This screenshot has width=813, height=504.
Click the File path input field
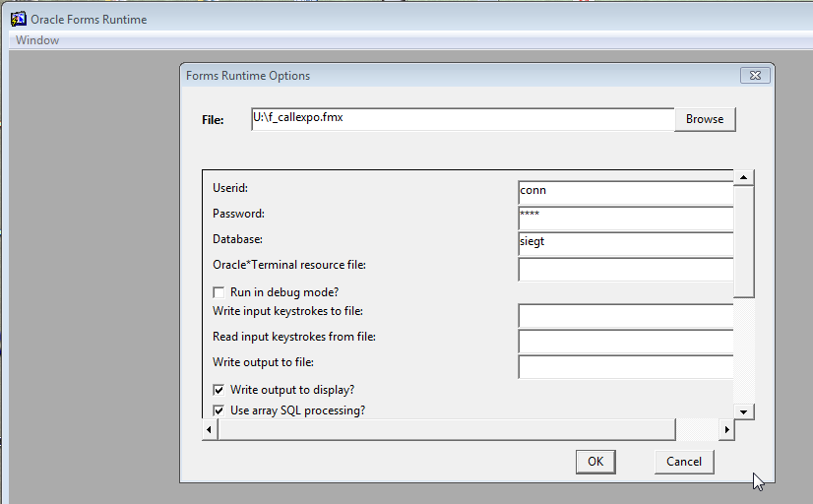(463, 119)
